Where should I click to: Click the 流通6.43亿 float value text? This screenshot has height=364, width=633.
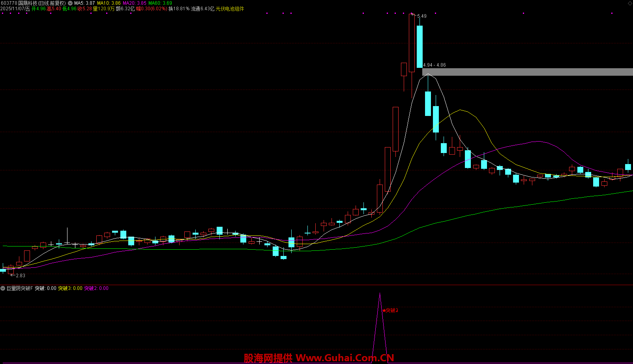click(202, 9)
